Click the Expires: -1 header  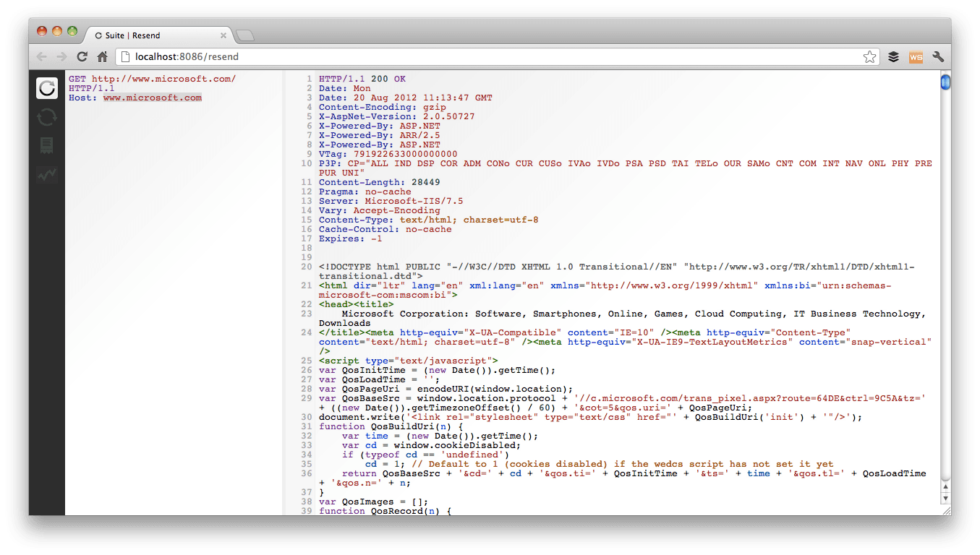(351, 238)
